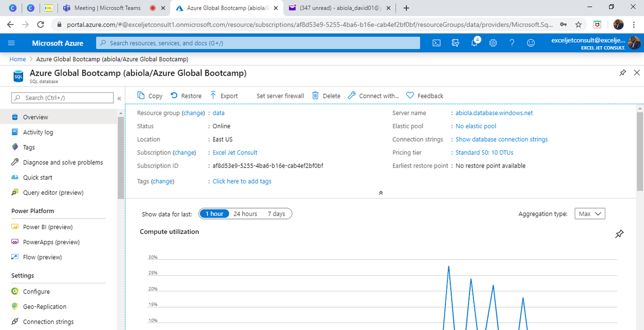Click the Microsoft Azure logo text

click(x=57, y=43)
